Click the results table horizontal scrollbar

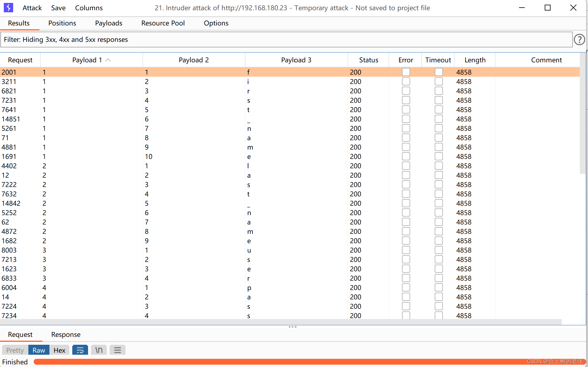click(281, 322)
